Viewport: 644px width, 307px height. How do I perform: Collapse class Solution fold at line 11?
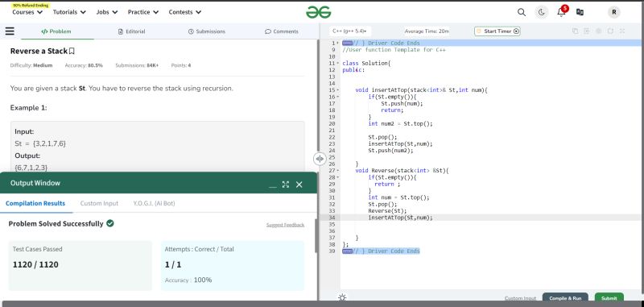(x=337, y=64)
